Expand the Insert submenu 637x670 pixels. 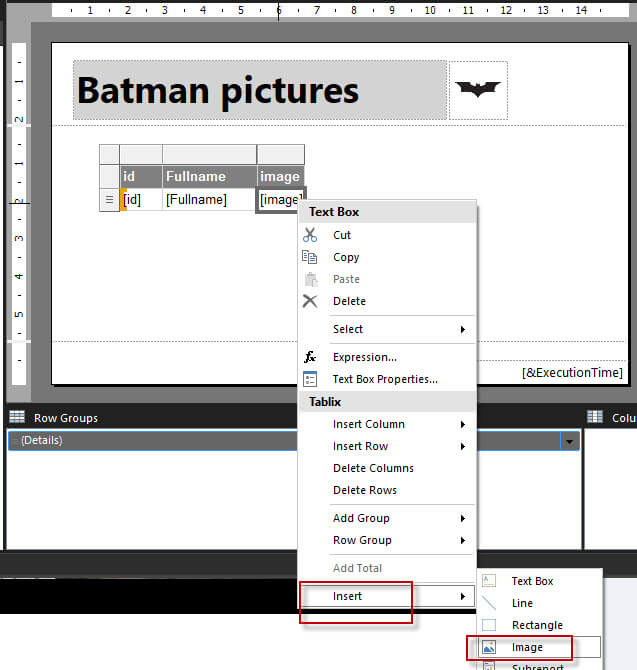coord(388,596)
